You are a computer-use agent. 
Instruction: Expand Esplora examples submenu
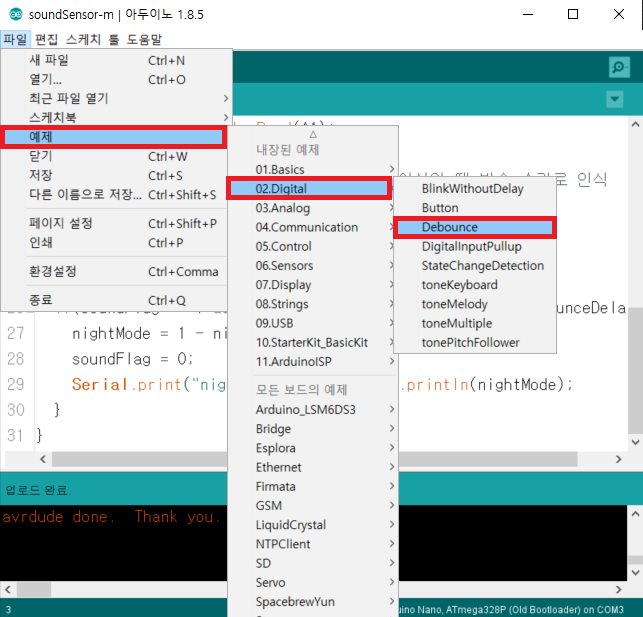click(x=313, y=448)
